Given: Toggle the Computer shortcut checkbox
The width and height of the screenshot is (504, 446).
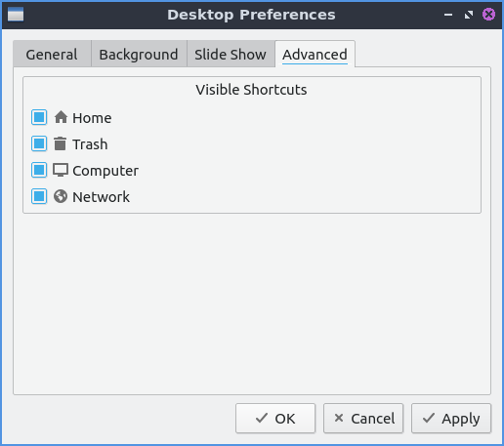Looking at the screenshot, I should click(39, 170).
